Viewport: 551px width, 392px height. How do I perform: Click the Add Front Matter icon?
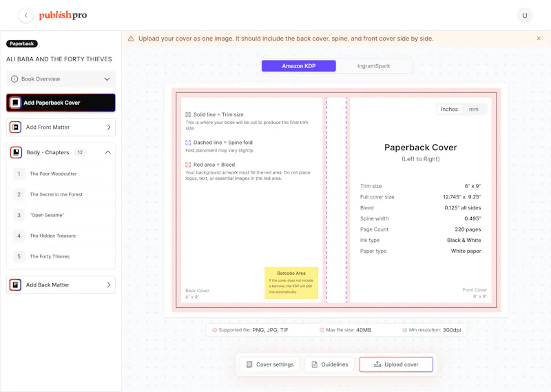point(15,127)
